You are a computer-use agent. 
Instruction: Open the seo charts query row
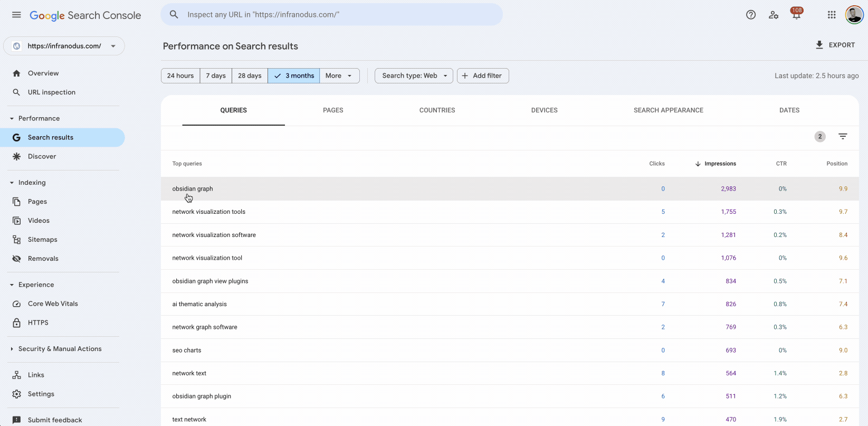point(510,350)
